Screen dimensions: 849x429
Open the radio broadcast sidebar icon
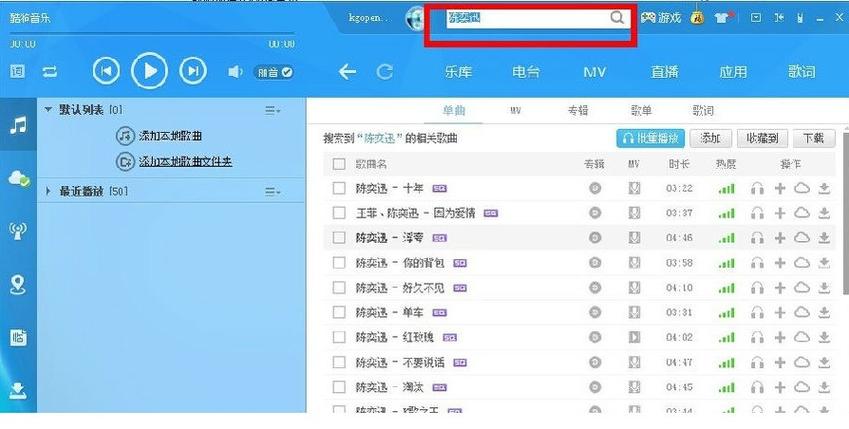tap(18, 231)
